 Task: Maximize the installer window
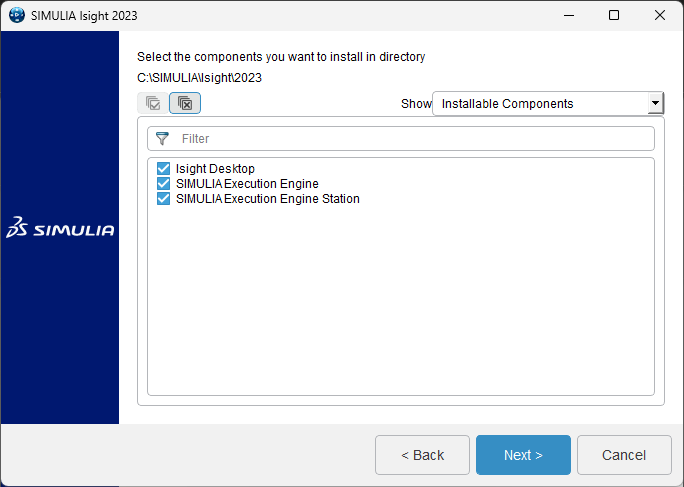click(614, 15)
